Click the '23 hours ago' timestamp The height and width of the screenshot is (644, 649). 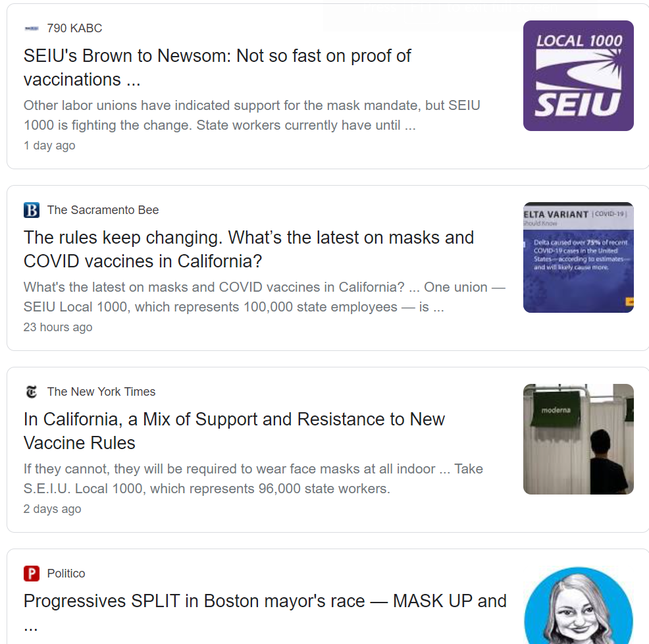tap(58, 327)
